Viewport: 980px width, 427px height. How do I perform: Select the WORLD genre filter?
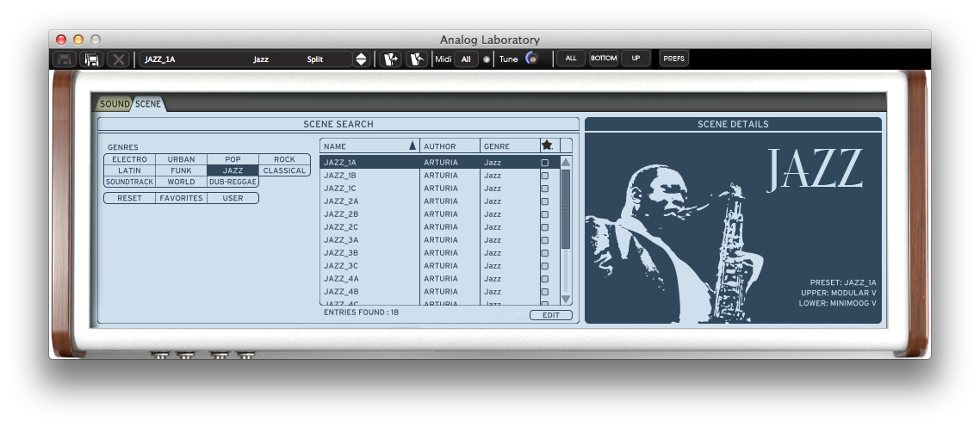(x=181, y=182)
